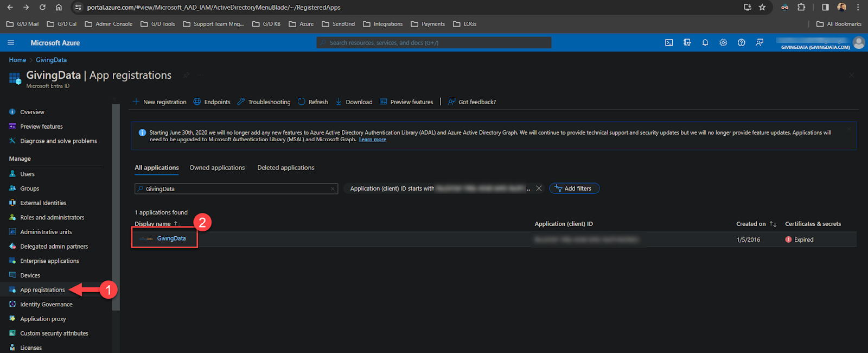868x353 pixels.
Task: Open Troubleshooting
Action: pyautogui.click(x=264, y=102)
